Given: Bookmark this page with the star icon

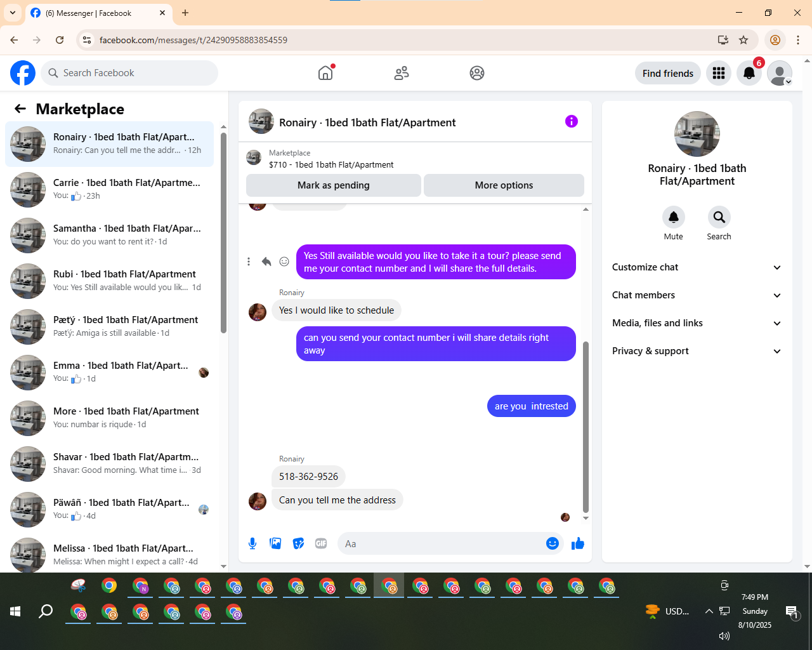Looking at the screenshot, I should 743,40.
